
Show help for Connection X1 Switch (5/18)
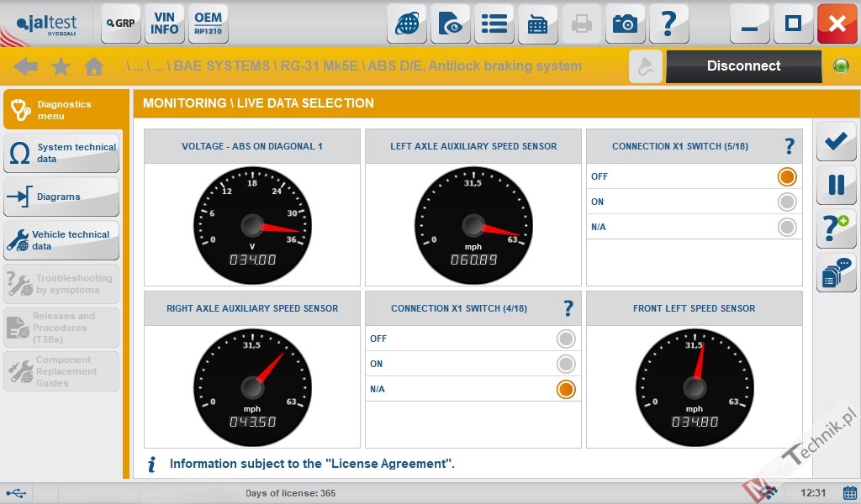click(x=789, y=146)
